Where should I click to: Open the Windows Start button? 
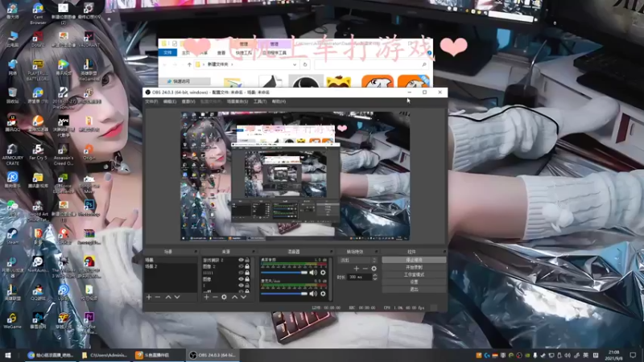[8, 355]
